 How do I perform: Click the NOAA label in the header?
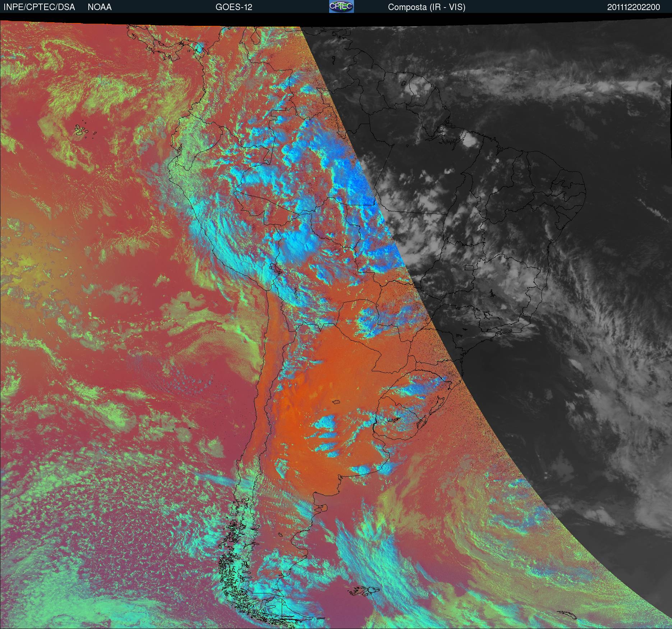tap(100, 7)
